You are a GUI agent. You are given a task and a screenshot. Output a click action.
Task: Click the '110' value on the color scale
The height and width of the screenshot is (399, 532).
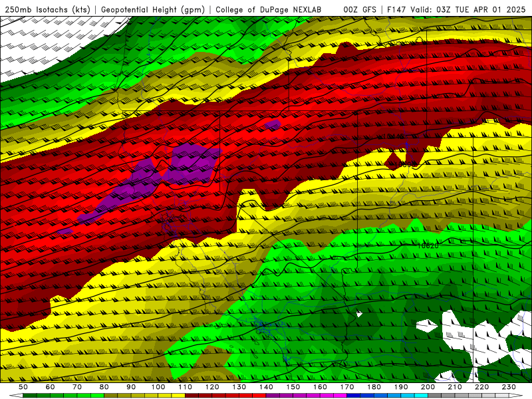(185, 387)
